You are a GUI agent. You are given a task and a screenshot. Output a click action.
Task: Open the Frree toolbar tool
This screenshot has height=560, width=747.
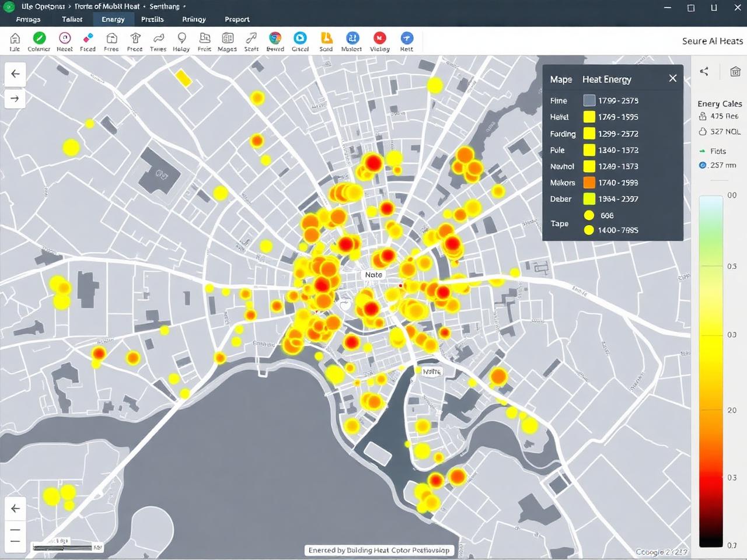point(111,38)
